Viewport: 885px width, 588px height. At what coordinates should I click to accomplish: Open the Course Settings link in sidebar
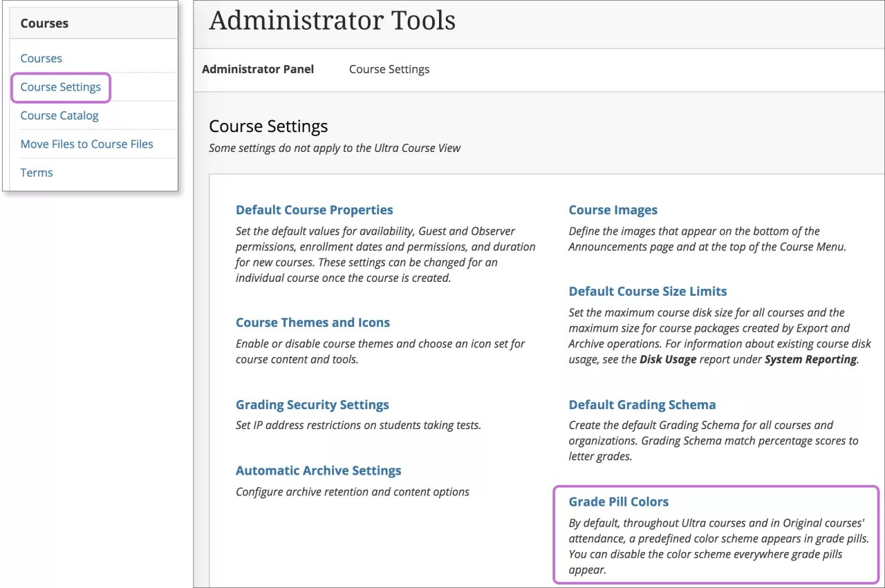point(60,87)
